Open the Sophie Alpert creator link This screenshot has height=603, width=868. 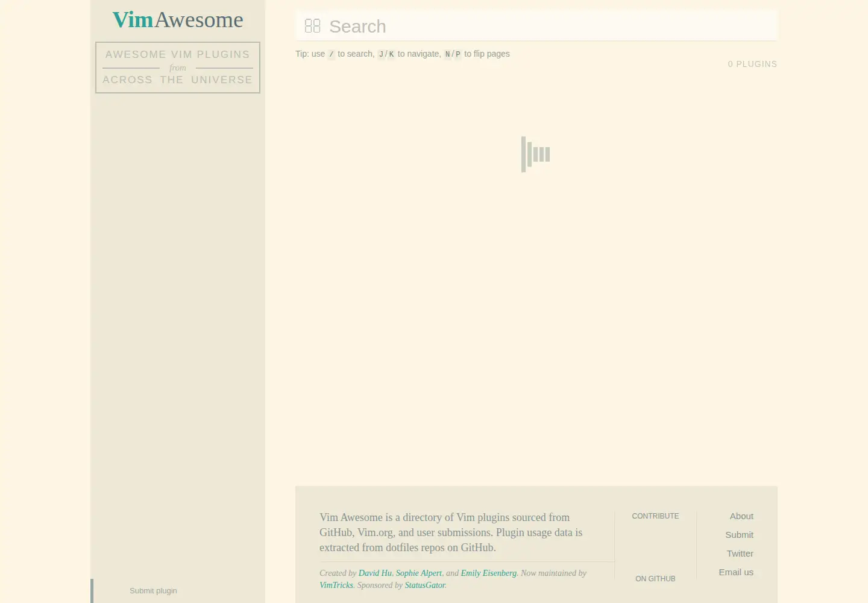419,573
